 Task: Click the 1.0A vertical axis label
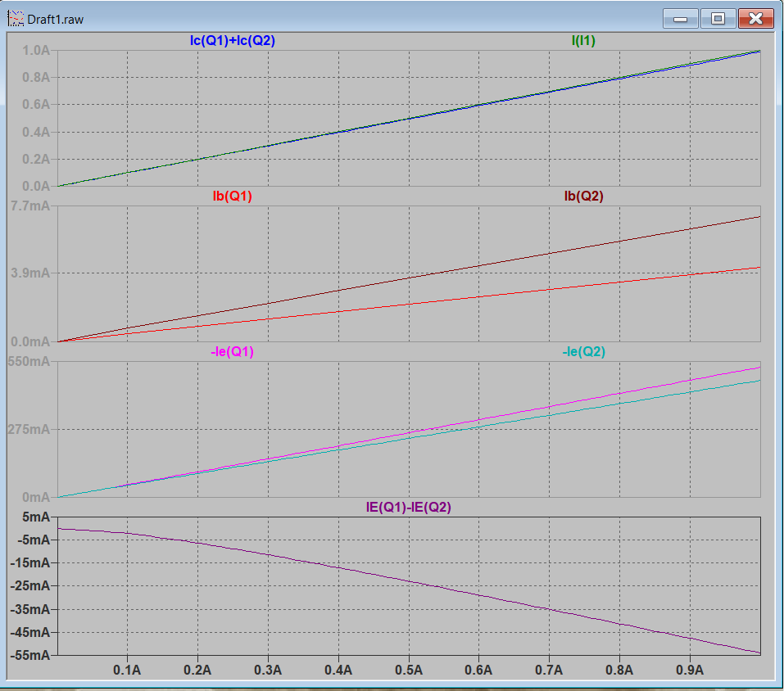[x=36, y=51]
